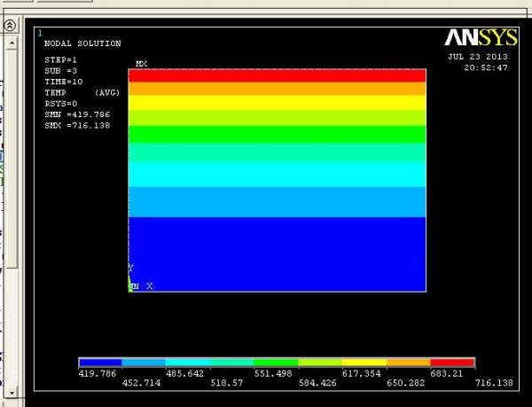Click the STEP=1 text
Viewport: 532px width, 407px height.
click(x=60, y=60)
